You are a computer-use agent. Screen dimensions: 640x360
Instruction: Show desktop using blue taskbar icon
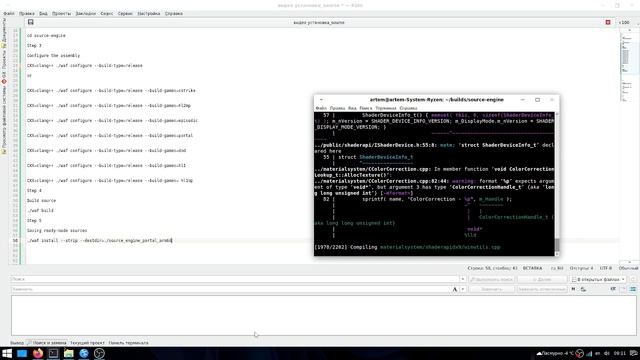[x=22, y=353]
